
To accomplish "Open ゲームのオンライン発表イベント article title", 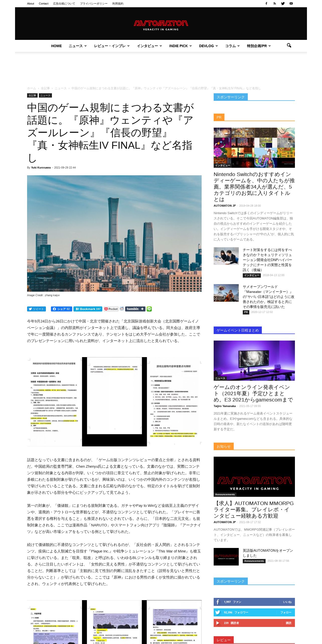I will (x=253, y=393).
